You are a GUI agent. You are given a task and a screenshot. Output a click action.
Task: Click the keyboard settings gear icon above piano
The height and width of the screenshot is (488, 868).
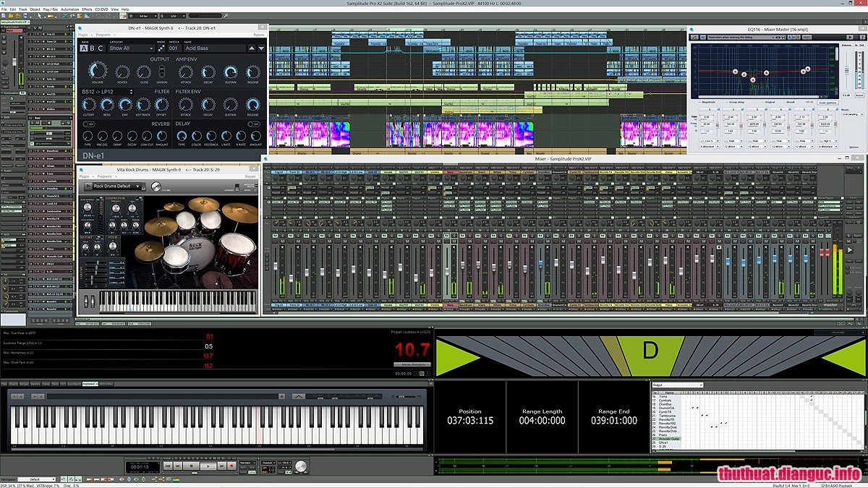tap(282, 396)
